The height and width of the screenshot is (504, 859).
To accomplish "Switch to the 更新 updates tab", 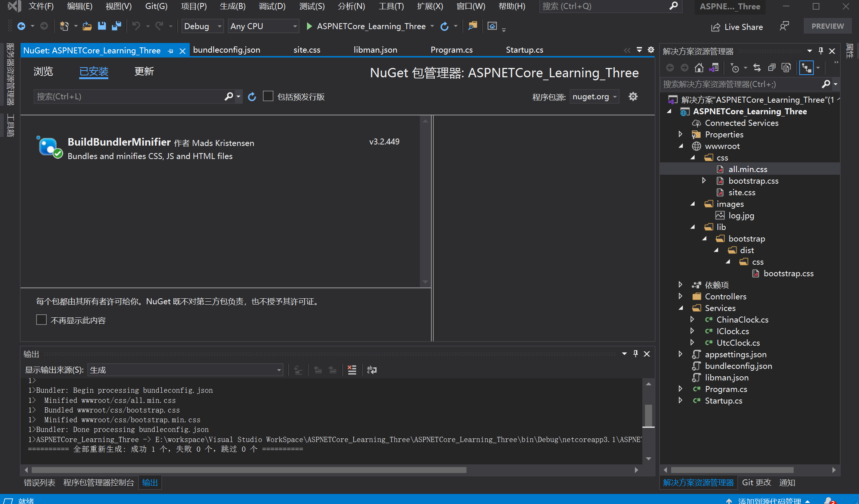I will click(x=144, y=71).
